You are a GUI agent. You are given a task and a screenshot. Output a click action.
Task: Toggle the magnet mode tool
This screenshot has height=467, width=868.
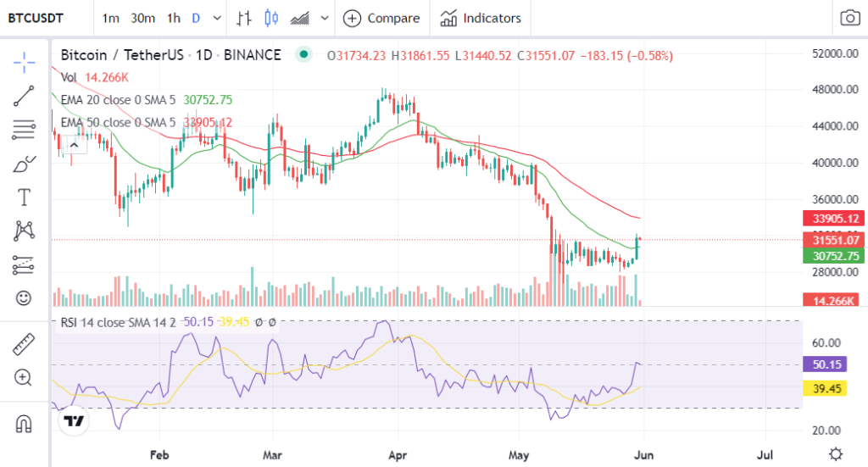(23, 425)
